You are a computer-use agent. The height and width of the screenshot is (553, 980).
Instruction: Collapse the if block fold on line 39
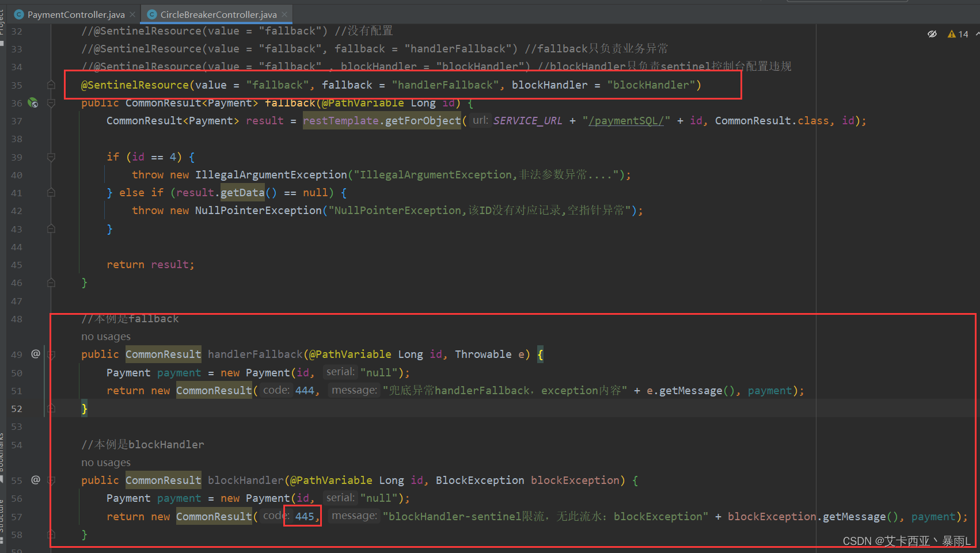pyautogui.click(x=51, y=157)
